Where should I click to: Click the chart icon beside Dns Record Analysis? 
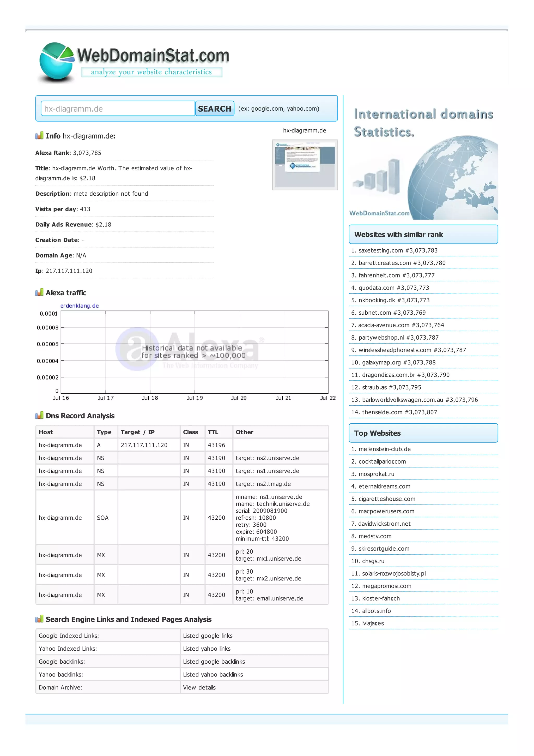(39, 415)
